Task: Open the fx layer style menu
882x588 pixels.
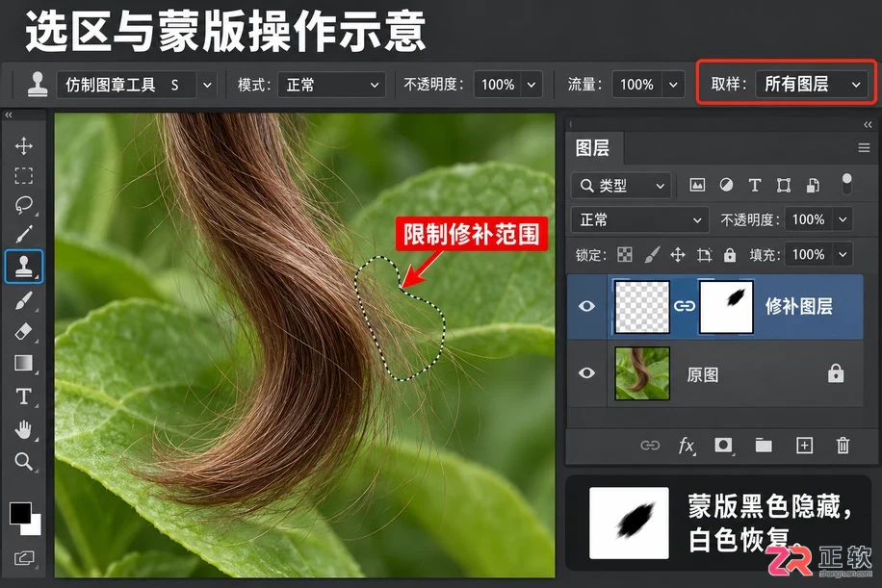Action: pyautogui.click(x=687, y=446)
